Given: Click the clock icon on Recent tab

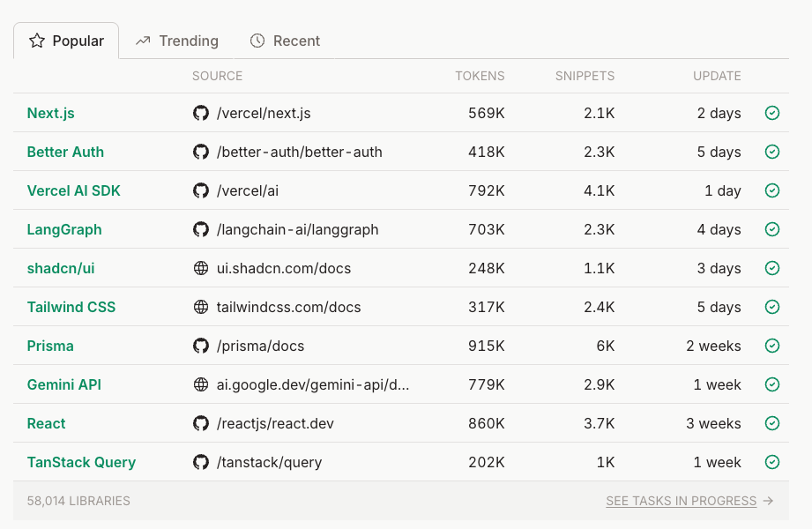Looking at the screenshot, I should [x=257, y=41].
